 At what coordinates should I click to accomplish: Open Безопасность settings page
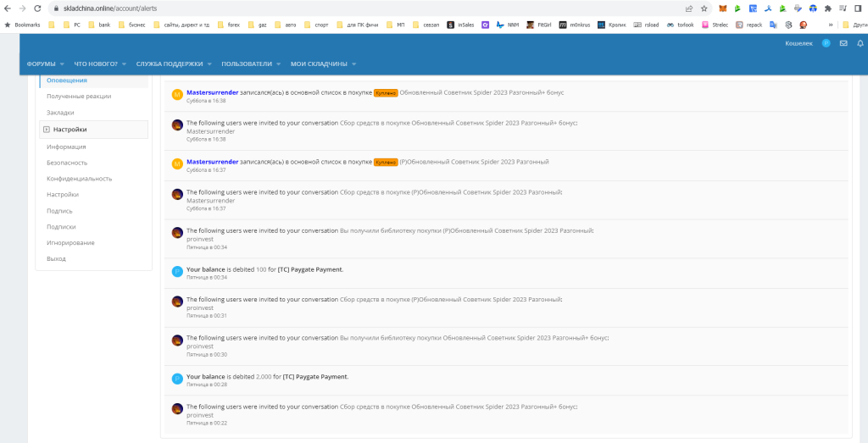67,163
